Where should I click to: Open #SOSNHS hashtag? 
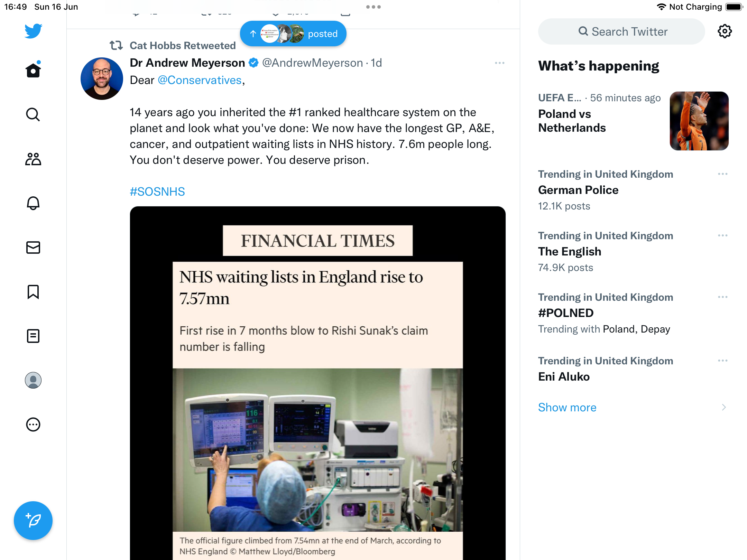click(x=157, y=192)
